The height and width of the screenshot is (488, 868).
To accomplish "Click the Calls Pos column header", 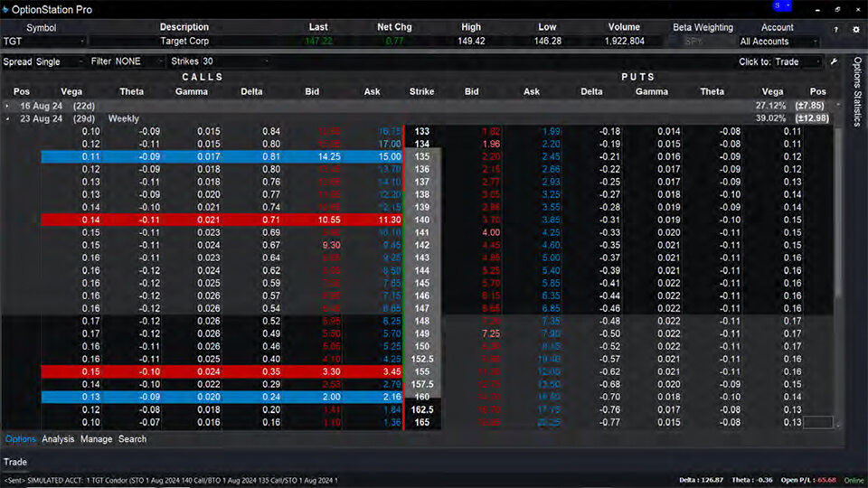I will [22, 92].
